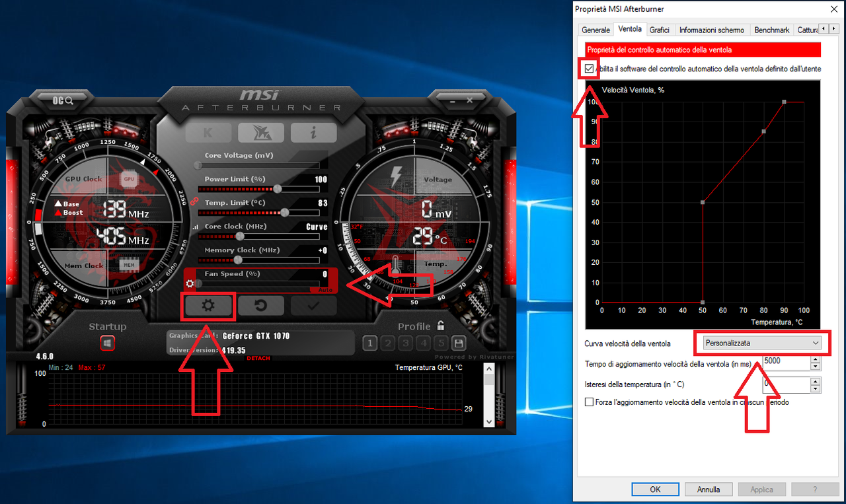Image resolution: width=846 pixels, height=504 pixels.
Task: Toggle the fan speed Auto button
Action: 325,289
